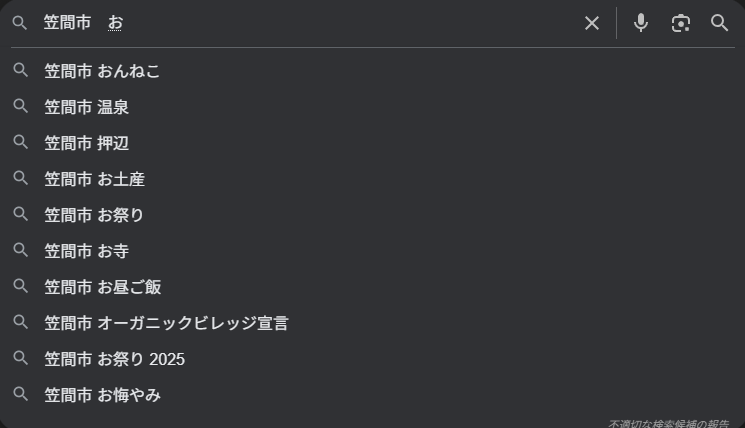Select the suggestion 笠間市 温泉
This screenshot has width=745, height=428.
pyautogui.click(x=87, y=107)
